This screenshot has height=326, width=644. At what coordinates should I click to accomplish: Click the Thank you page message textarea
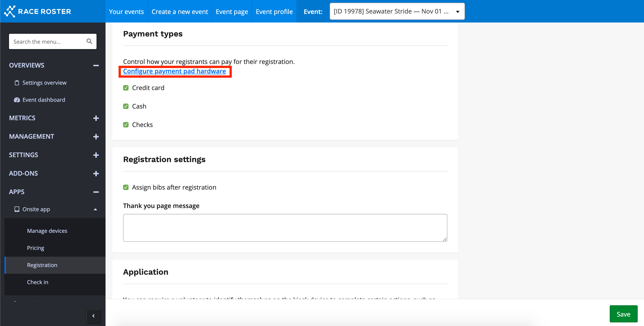285,228
